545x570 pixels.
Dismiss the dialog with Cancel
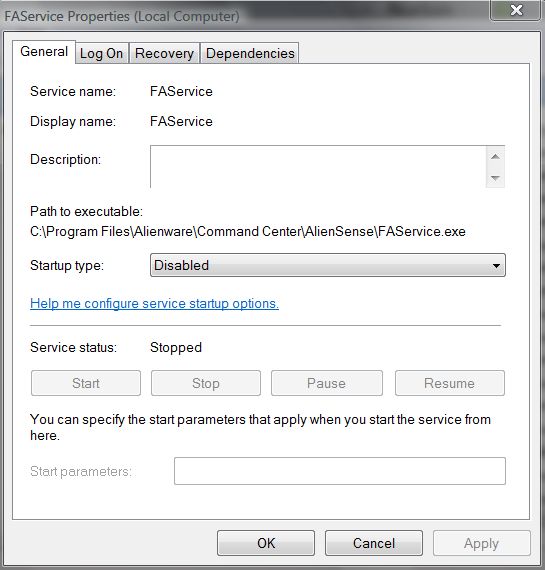click(x=374, y=543)
